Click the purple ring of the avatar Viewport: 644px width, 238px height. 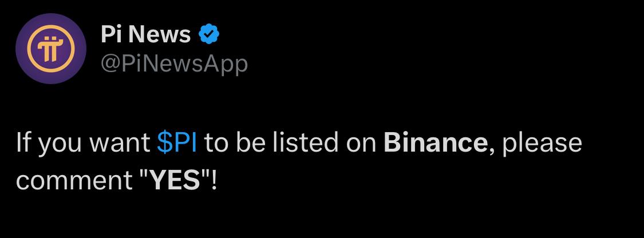coord(21,49)
